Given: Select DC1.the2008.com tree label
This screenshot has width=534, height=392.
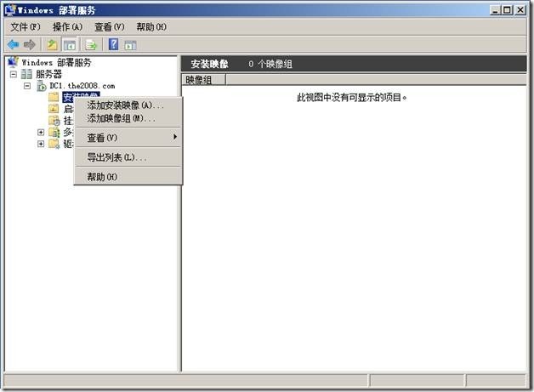Looking at the screenshot, I should (x=82, y=86).
